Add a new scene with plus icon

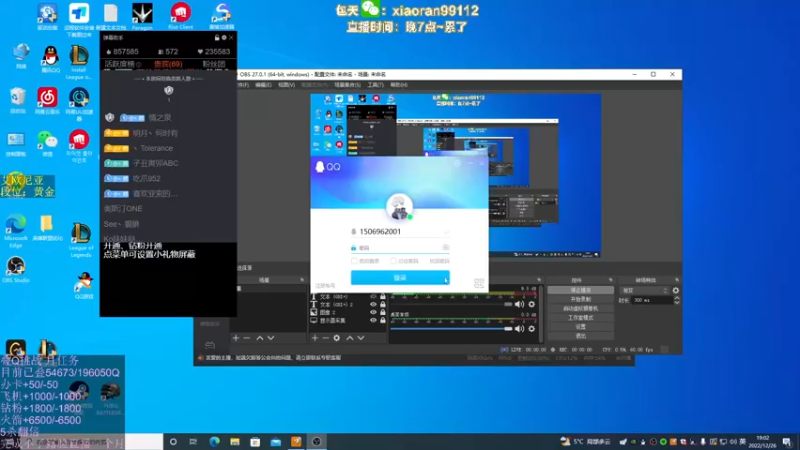click(236, 338)
